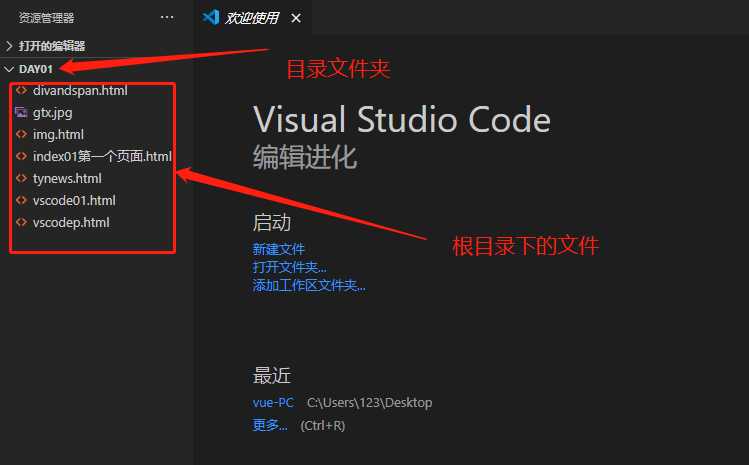
Task: Click the HTML icon beside img.html
Action: click(x=21, y=134)
